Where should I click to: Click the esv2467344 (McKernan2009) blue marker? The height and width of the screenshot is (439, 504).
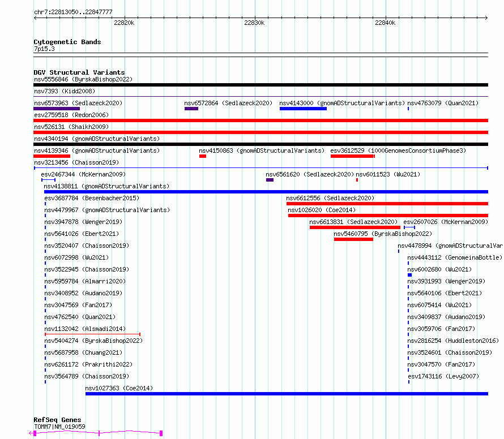tap(49, 180)
